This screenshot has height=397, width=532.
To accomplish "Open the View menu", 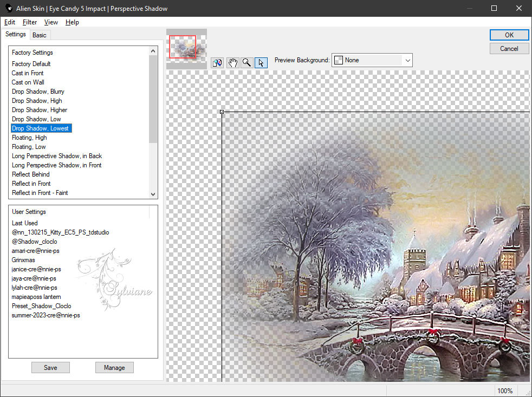I will 51,22.
